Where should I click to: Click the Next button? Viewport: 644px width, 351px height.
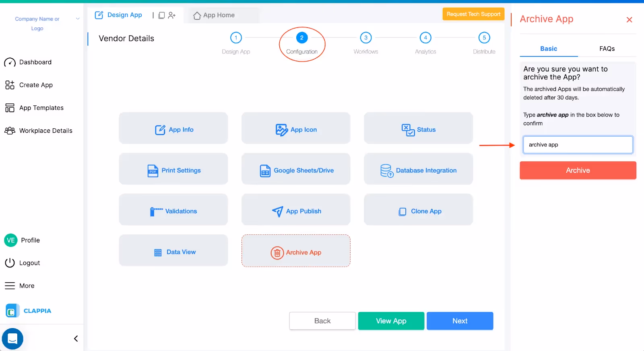[460, 321]
